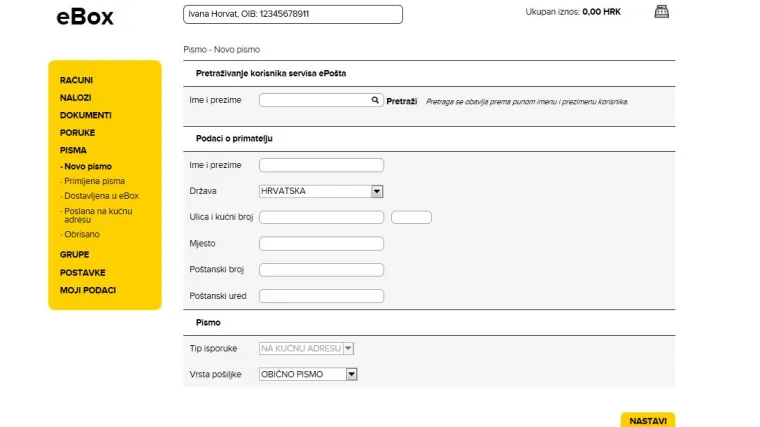The image size is (760, 427).
Task: Click the Poštanski broj input field
Action: [321, 270]
